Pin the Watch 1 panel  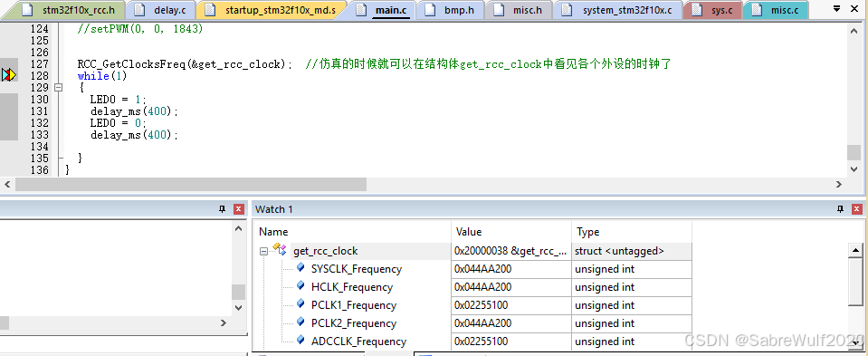[841, 208]
